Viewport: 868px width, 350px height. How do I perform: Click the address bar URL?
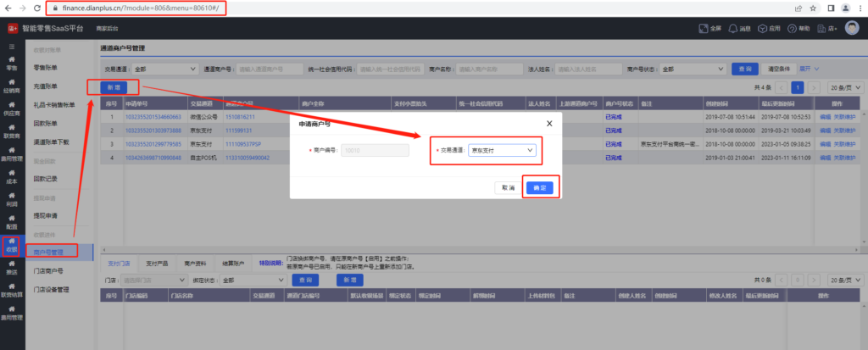point(139,8)
